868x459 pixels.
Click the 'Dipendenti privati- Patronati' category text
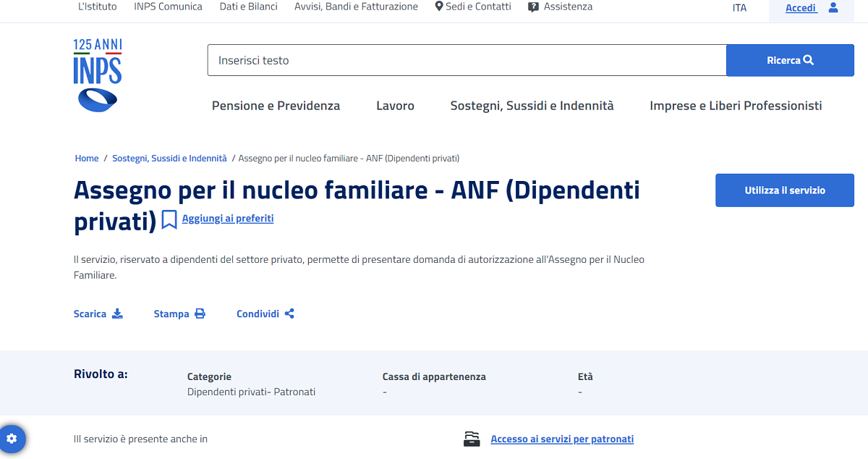[251, 392]
